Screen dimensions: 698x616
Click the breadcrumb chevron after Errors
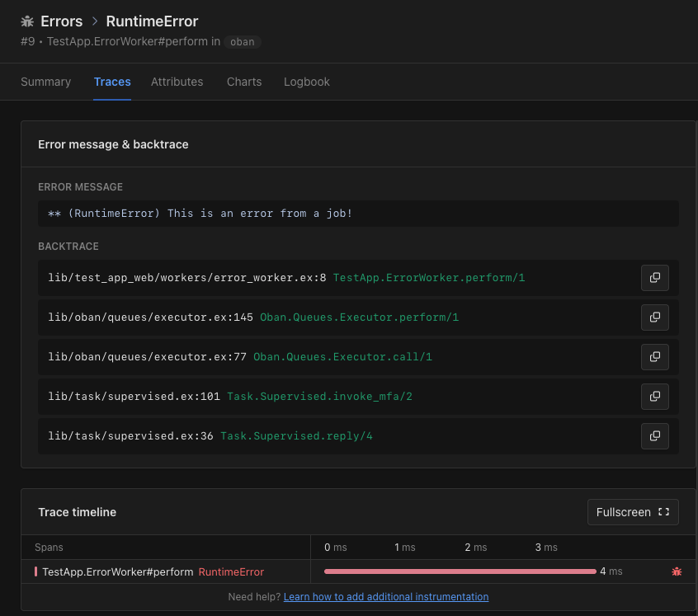[x=94, y=21]
